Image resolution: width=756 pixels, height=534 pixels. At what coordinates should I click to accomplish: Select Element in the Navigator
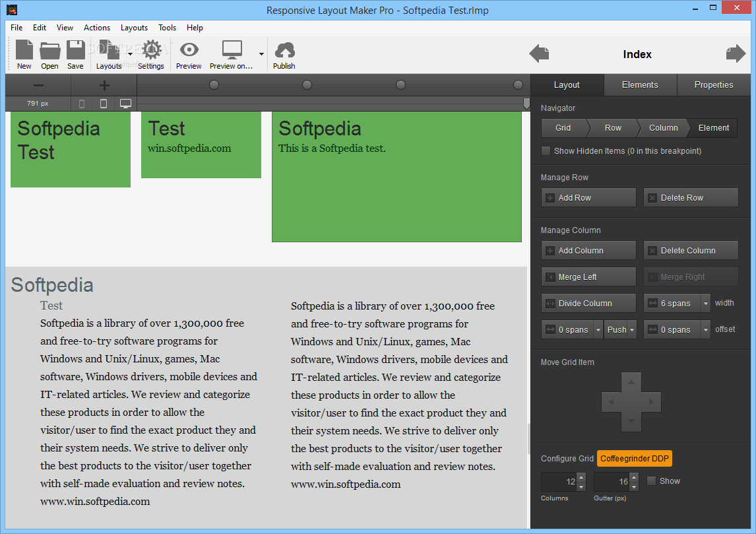pyautogui.click(x=714, y=128)
